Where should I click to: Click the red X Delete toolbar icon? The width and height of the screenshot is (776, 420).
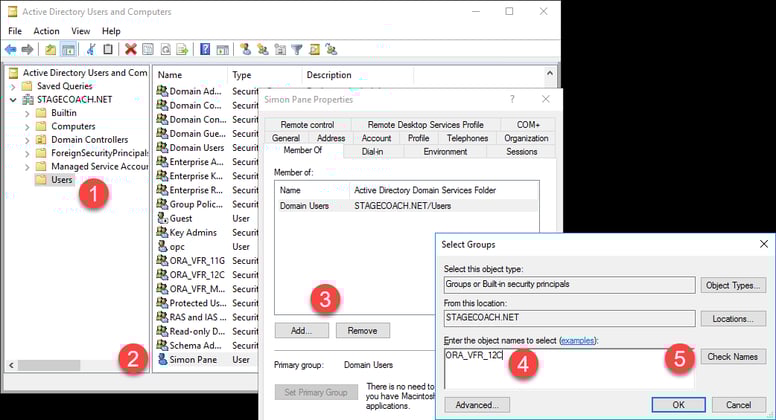pyautogui.click(x=130, y=49)
